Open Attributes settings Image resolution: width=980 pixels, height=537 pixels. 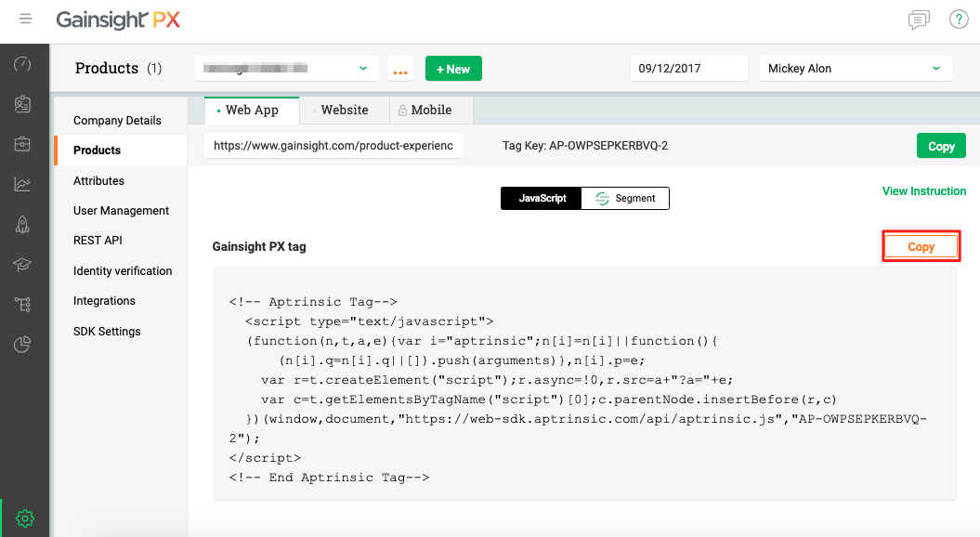pyautogui.click(x=98, y=180)
